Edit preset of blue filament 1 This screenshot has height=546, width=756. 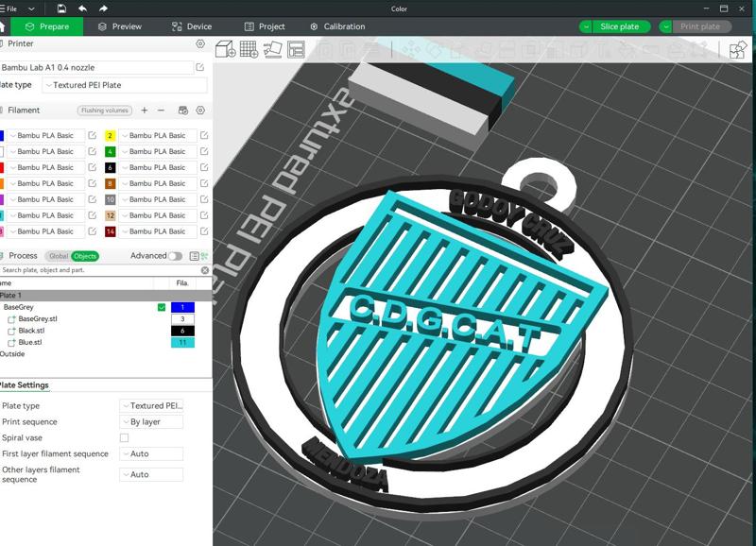(92, 135)
